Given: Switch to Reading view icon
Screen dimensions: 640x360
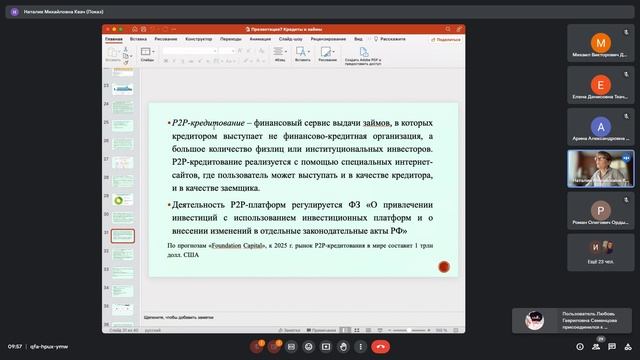Looking at the screenshot, I should 368,330.
